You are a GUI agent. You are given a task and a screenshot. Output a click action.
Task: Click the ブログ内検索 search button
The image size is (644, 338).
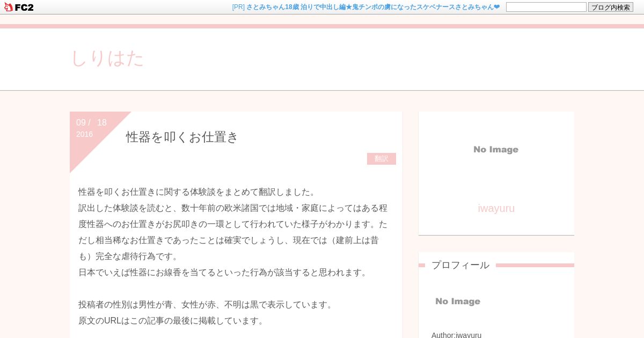point(611,7)
